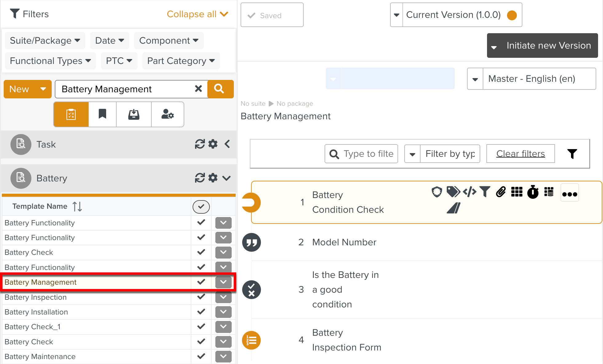Click the Clear filters link

pyautogui.click(x=521, y=154)
